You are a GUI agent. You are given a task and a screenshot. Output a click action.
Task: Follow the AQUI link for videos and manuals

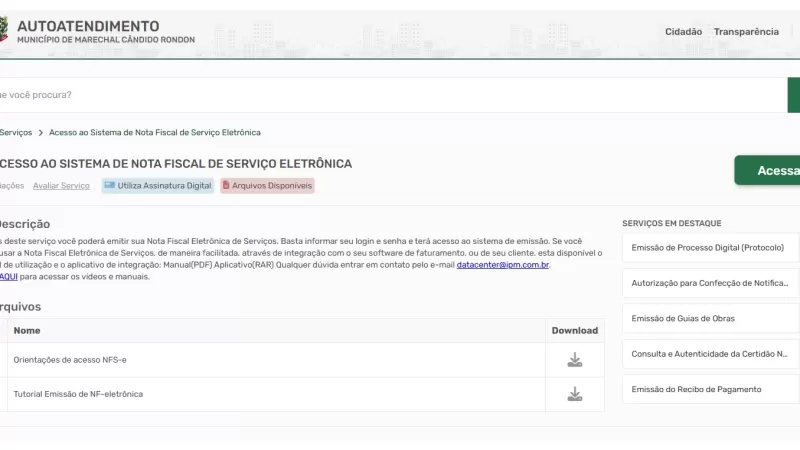pos(8,276)
